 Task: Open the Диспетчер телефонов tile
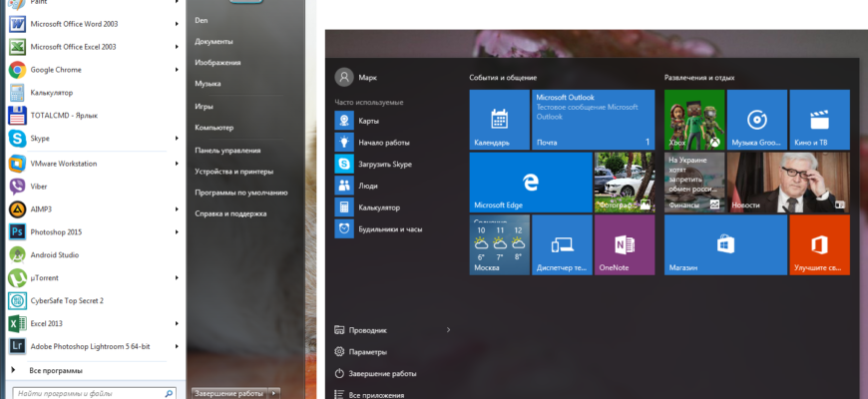pos(562,244)
